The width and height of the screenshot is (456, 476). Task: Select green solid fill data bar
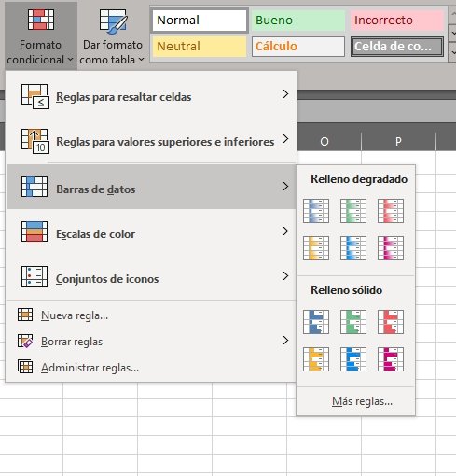[x=353, y=322]
